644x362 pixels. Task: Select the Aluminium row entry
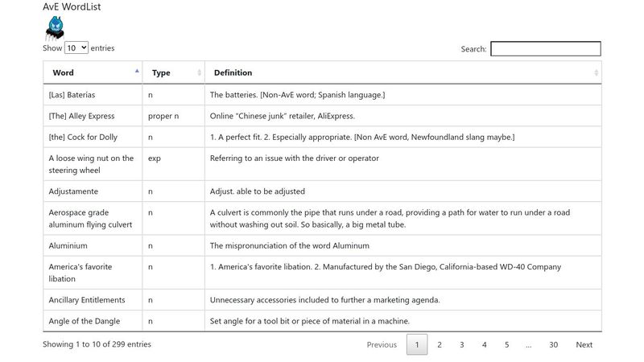tap(68, 245)
